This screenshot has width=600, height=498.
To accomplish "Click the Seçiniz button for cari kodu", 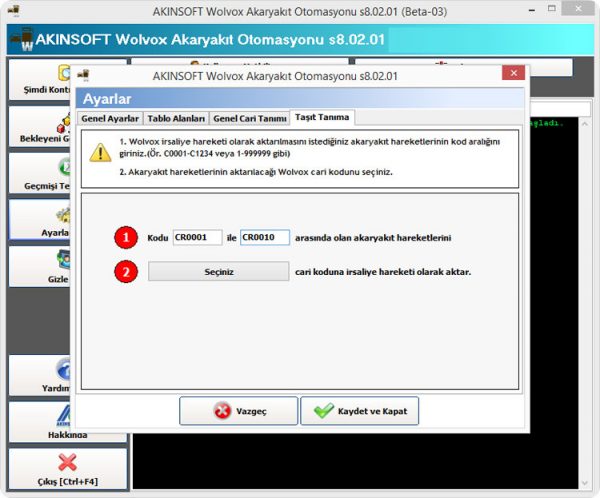I will (x=218, y=271).
